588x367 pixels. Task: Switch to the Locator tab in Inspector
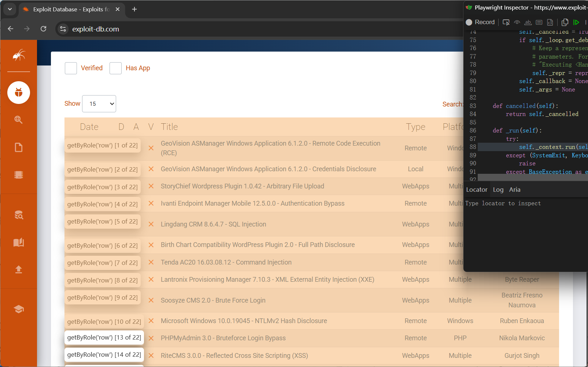coord(477,190)
